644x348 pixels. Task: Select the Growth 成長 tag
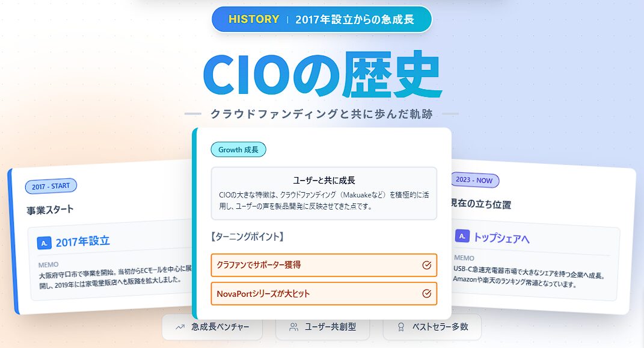[238, 149]
